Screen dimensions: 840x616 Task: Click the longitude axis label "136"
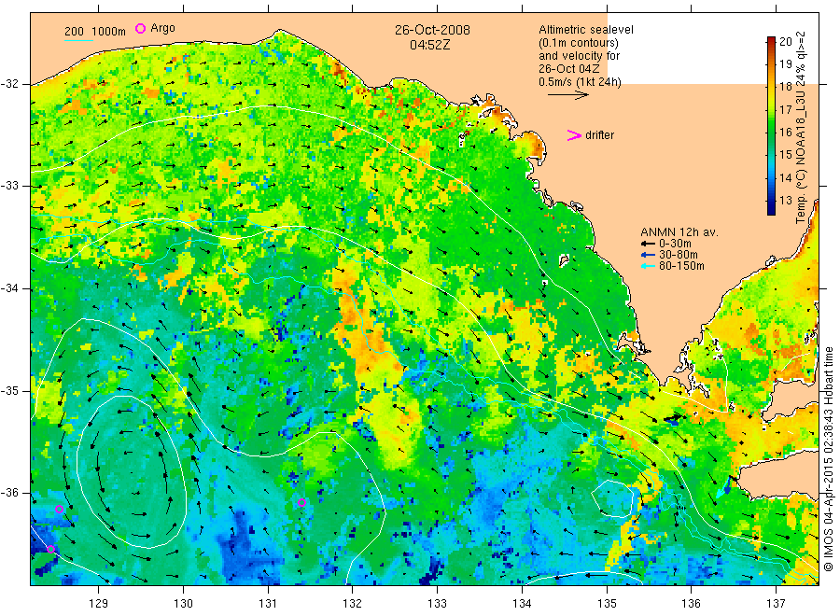[691, 604]
